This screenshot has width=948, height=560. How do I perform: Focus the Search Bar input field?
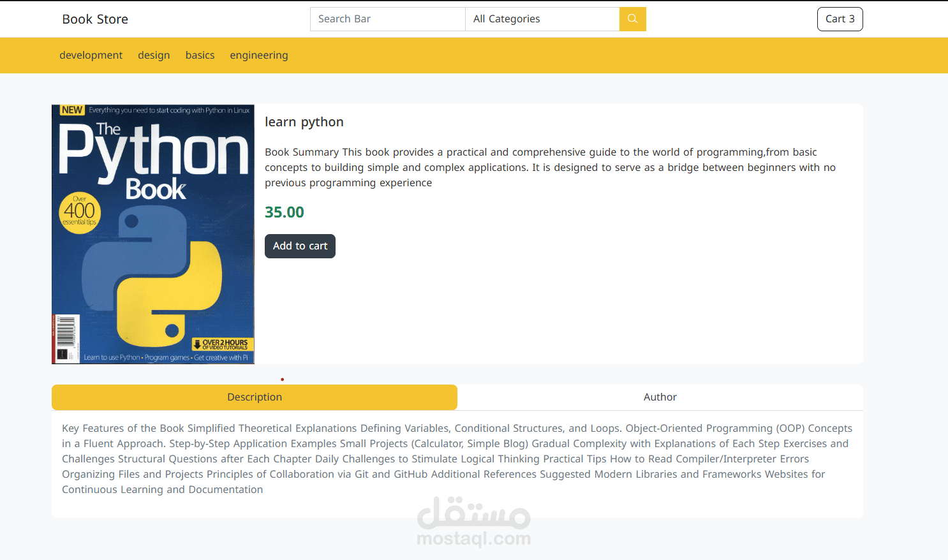[388, 19]
